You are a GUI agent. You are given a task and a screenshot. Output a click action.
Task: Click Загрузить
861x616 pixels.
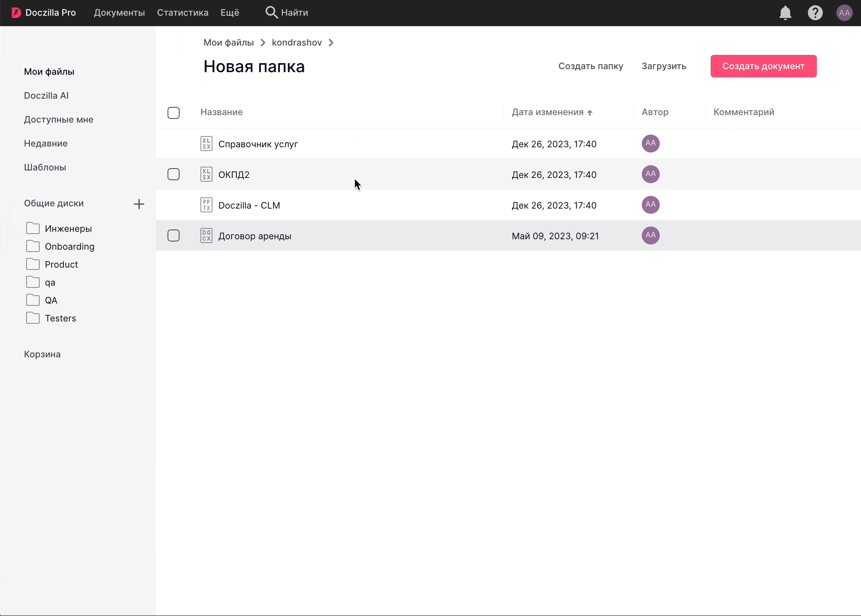pos(664,66)
